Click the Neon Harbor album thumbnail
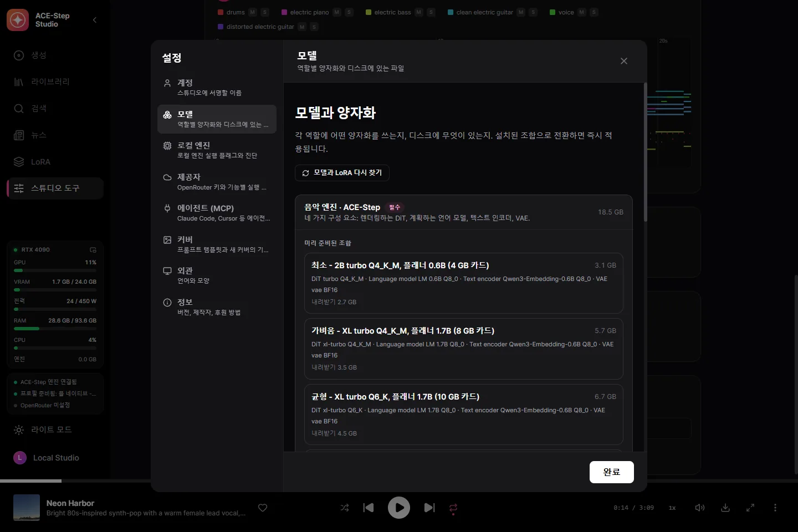This screenshot has height=532, width=798. tap(27, 508)
